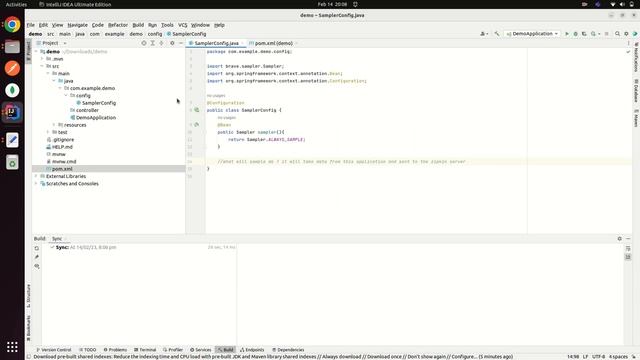Click the bean gutter icon beside class declaration
The width and height of the screenshot is (640, 360).
[197, 110]
